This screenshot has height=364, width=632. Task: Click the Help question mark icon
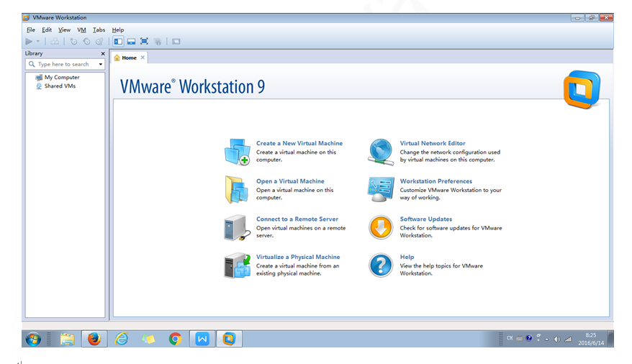pos(381,265)
